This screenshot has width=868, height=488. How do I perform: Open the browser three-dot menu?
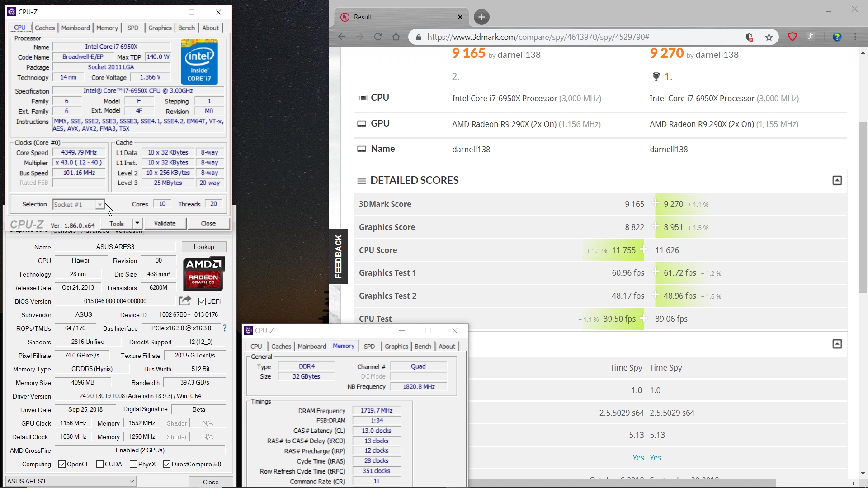pos(855,37)
